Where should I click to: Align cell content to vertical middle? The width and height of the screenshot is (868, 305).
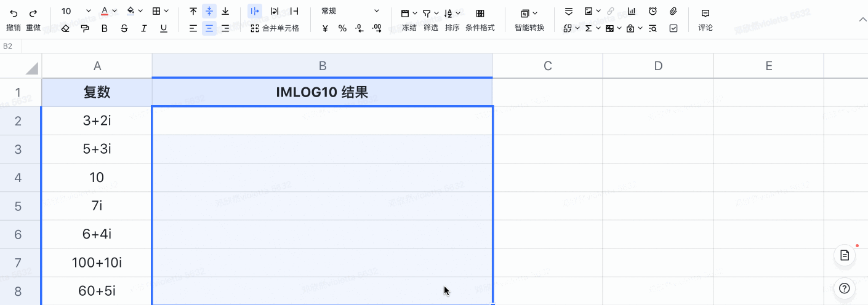pos(209,11)
